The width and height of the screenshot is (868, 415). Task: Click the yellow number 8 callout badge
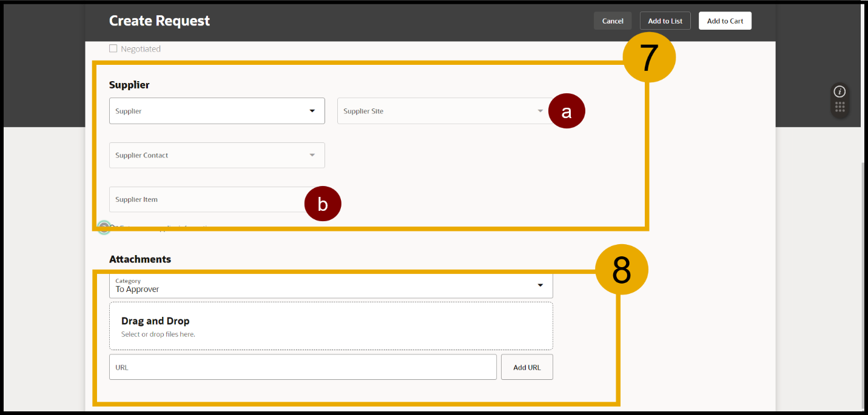621,270
